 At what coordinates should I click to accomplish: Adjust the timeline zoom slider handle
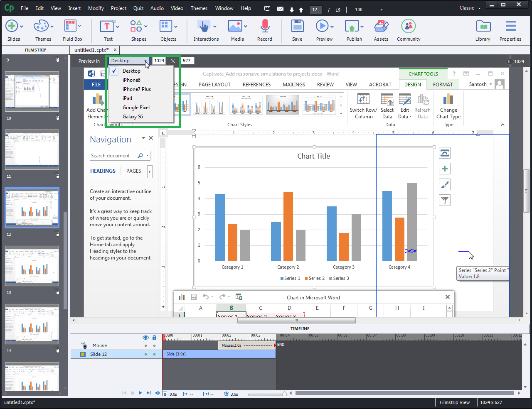pos(285,394)
